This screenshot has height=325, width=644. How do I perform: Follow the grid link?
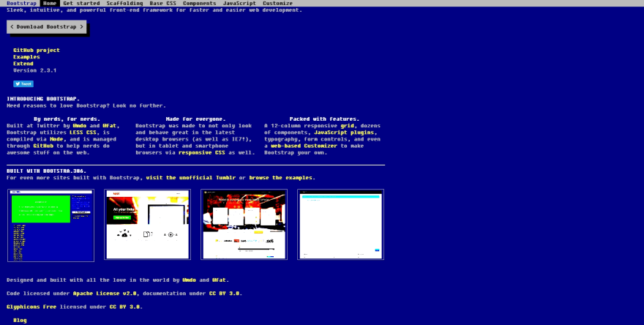pos(347,126)
